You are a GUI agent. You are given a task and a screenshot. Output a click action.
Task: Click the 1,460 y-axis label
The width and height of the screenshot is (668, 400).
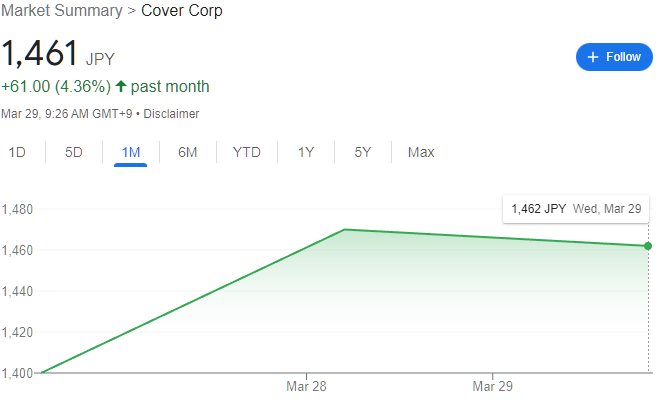point(17,250)
